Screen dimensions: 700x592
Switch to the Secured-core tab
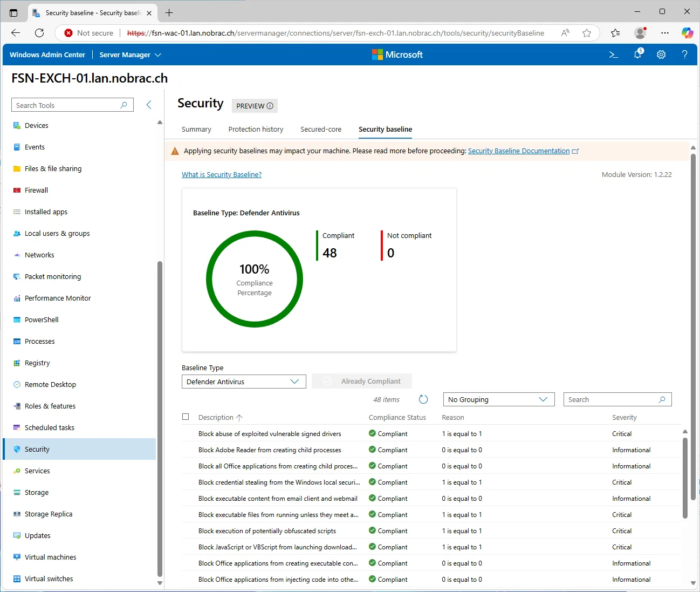[321, 129]
